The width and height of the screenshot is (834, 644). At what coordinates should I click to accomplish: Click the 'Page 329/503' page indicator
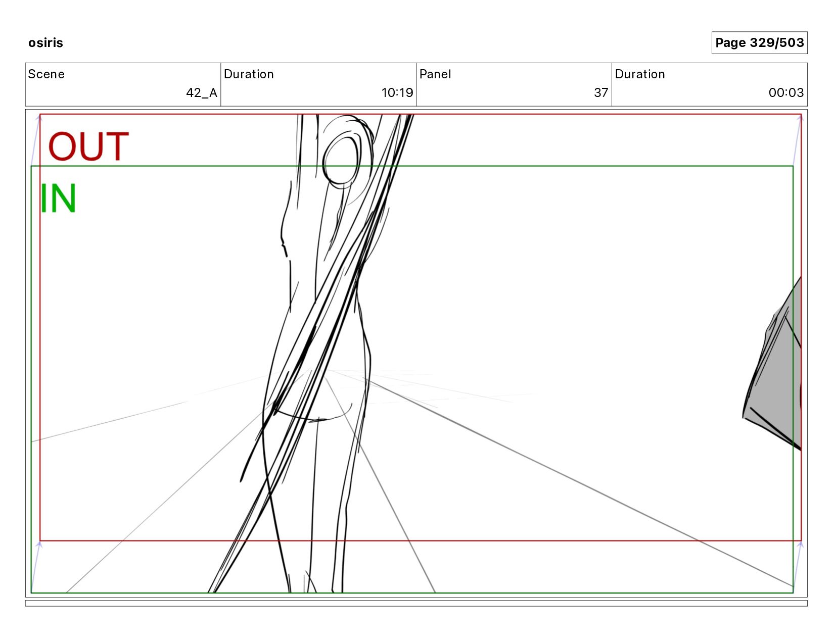[759, 43]
